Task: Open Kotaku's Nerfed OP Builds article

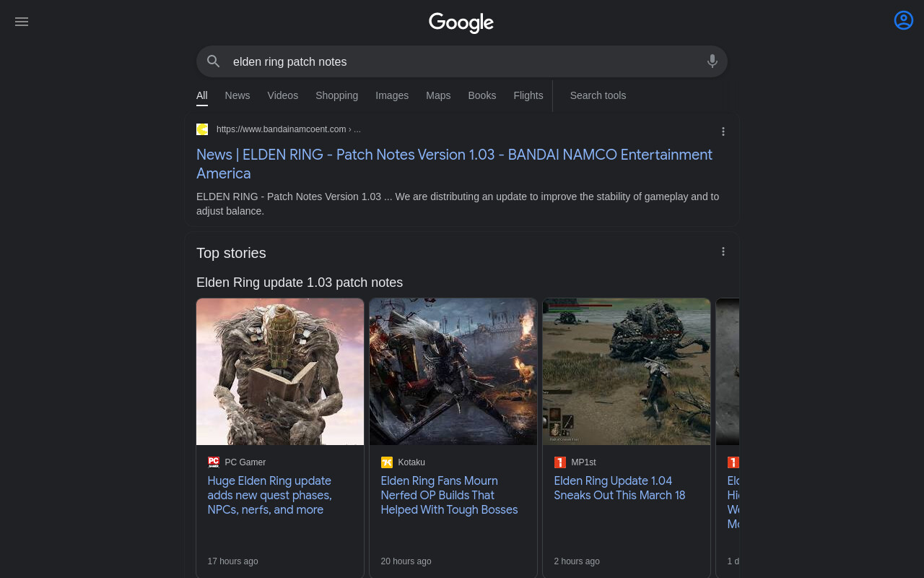Action: coord(449,496)
